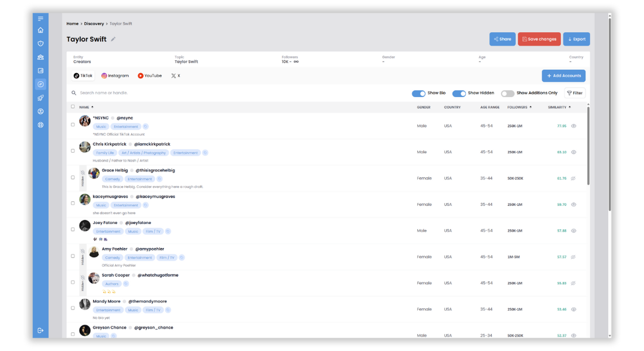Click the tag icon in Amy Poehler's row
644x351 pixels.
coord(181,258)
